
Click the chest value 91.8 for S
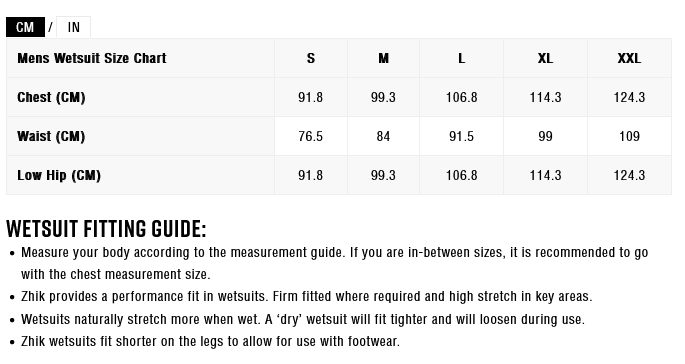tap(311, 97)
